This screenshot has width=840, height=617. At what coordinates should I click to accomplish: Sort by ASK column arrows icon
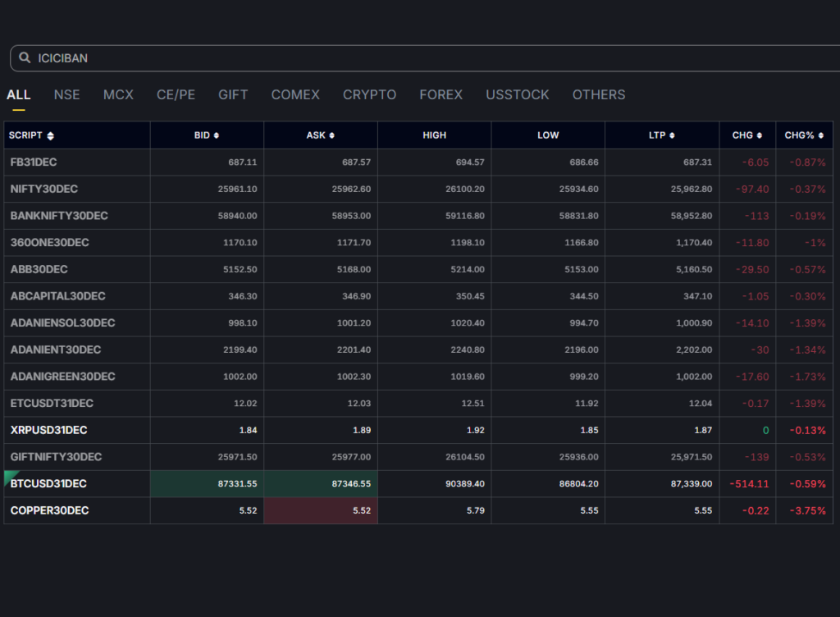331,136
